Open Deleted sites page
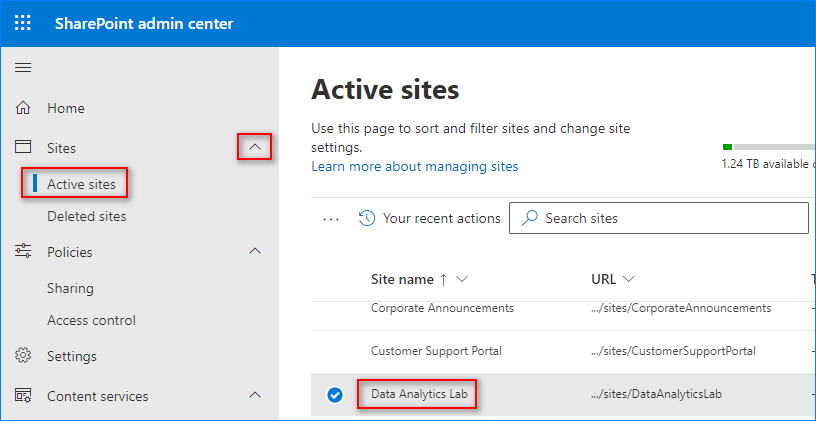 (87, 216)
